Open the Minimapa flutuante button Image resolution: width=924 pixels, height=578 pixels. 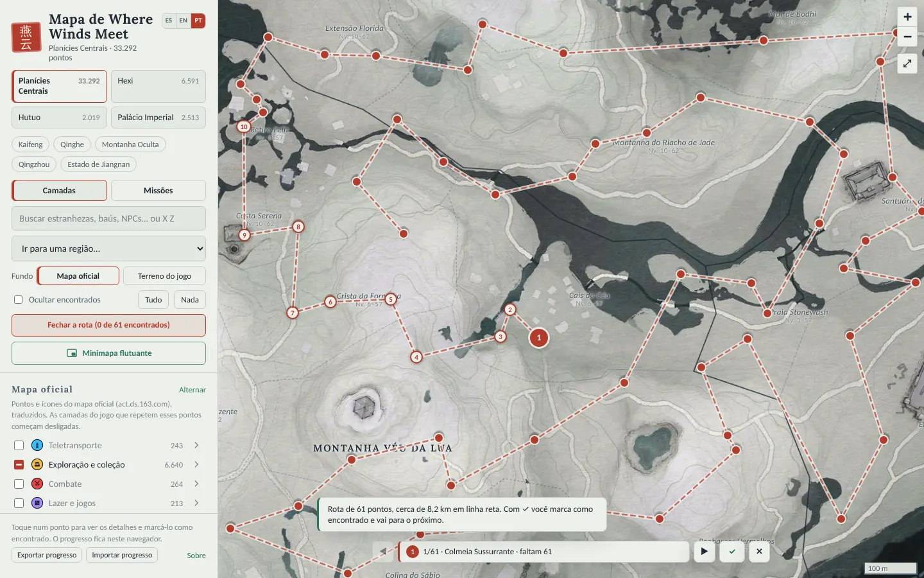tap(108, 353)
